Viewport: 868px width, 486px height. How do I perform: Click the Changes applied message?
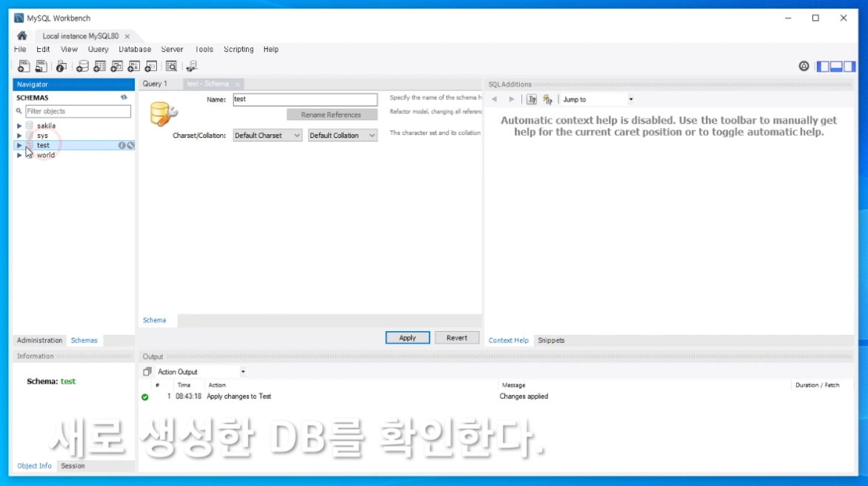524,396
